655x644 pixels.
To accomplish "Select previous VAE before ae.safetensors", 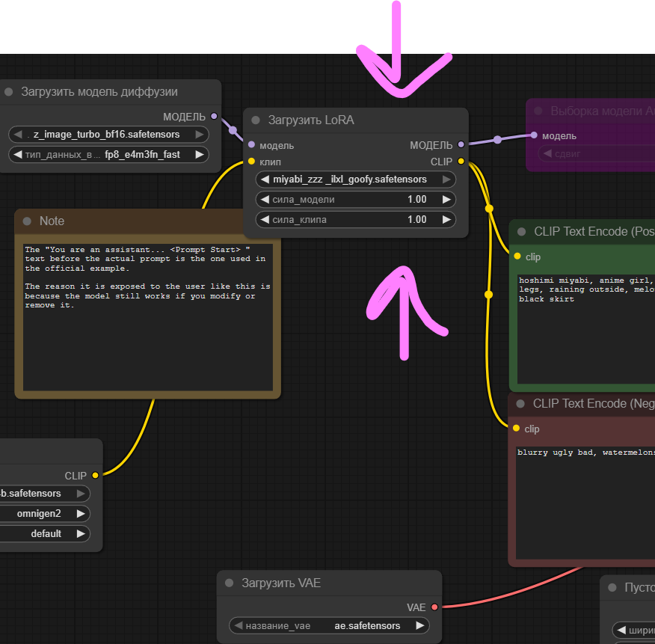I will [239, 625].
